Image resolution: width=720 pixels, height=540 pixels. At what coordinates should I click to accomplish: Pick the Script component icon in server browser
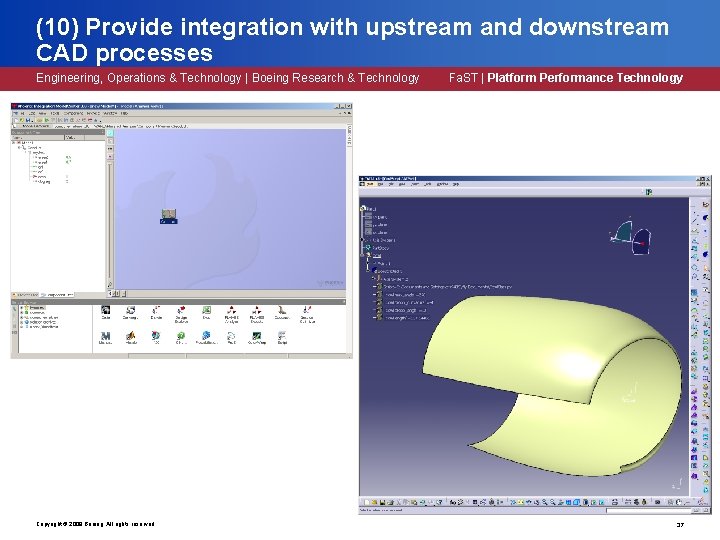point(282,338)
